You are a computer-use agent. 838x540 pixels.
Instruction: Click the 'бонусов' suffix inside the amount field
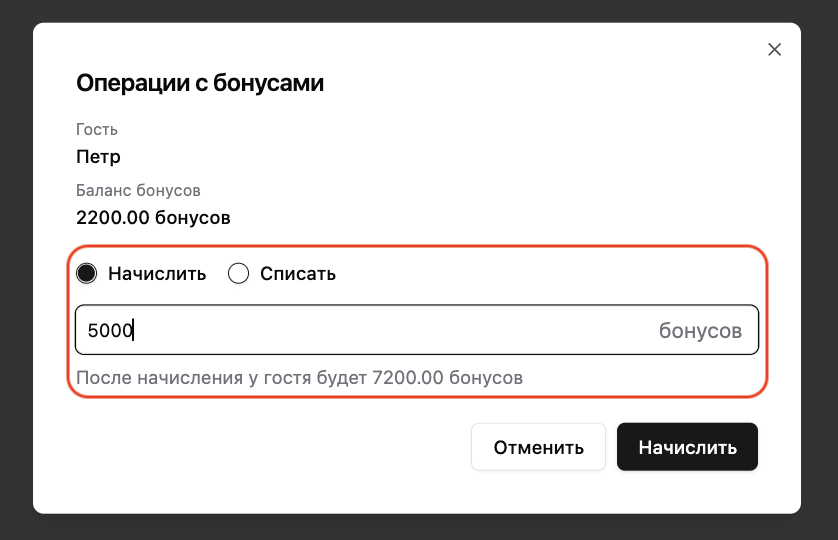pos(700,330)
